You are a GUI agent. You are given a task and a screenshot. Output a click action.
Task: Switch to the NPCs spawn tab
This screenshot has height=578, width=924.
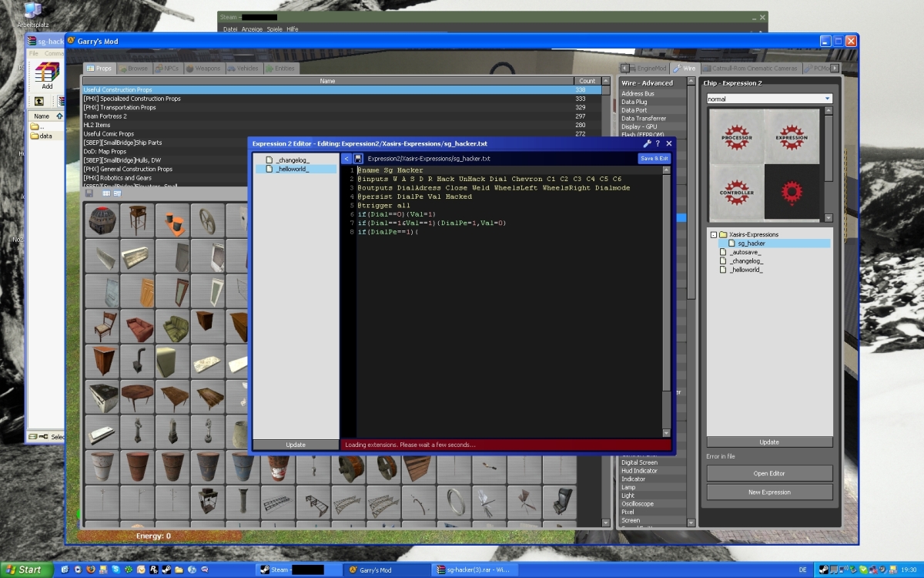[x=167, y=69]
